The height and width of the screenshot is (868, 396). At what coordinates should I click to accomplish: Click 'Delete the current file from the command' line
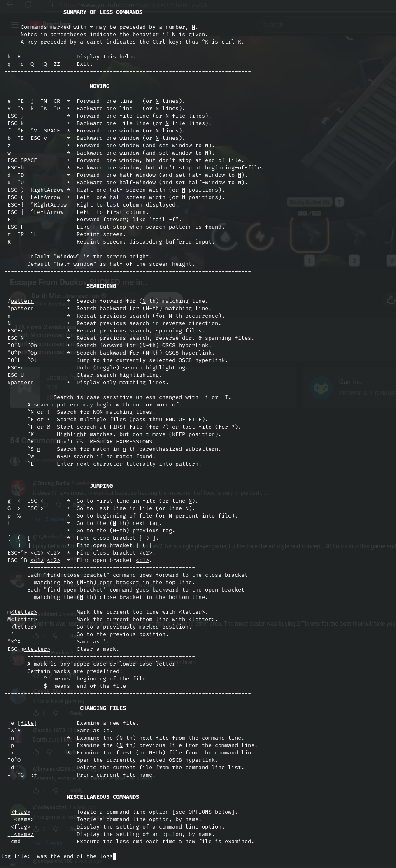[x=160, y=767]
